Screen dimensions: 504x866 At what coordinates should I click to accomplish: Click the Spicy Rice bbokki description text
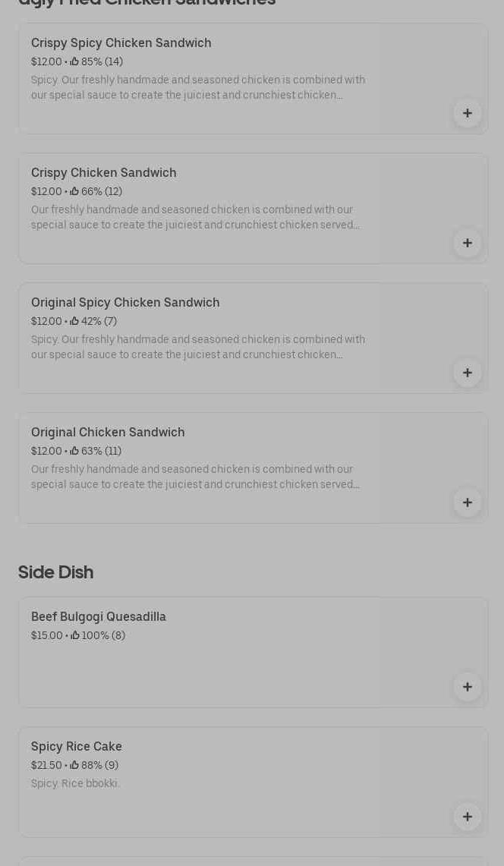point(75,783)
